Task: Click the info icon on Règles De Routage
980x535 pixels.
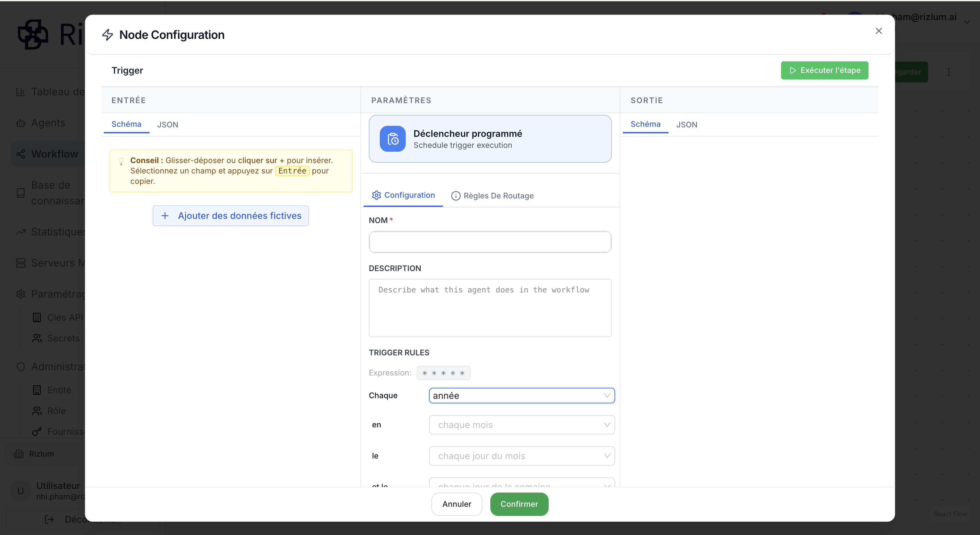Action: coord(456,196)
